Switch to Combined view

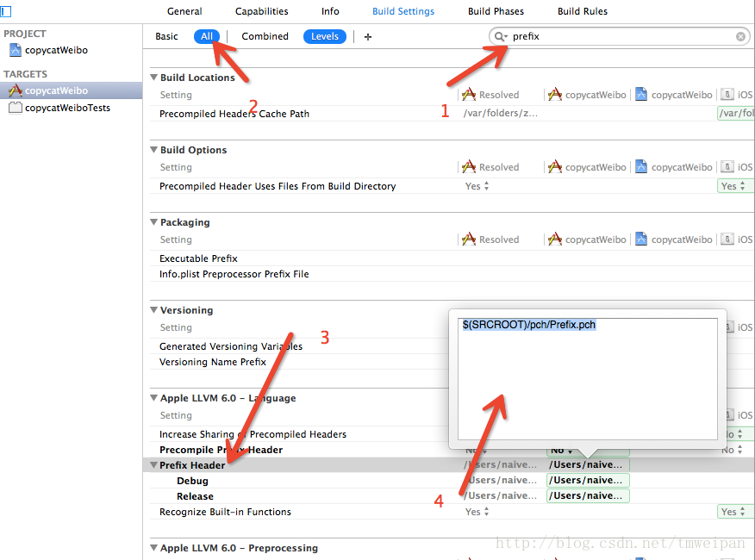(265, 36)
